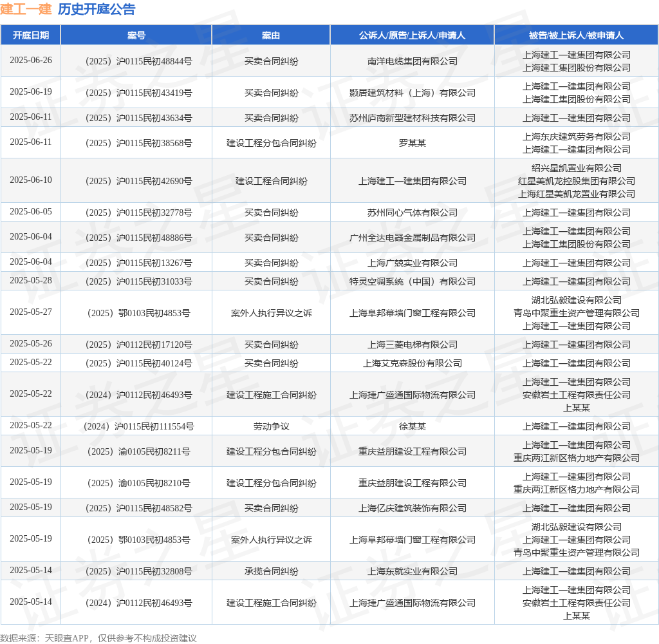Click the 公诉人/原告/上诉人/申请人 column header
659x644 pixels.
[x=413, y=35]
